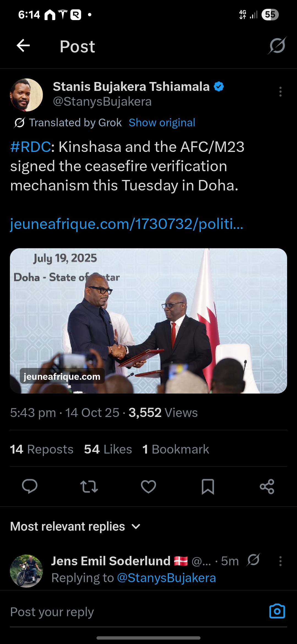View the 14 Reposts list

click(x=42, y=449)
